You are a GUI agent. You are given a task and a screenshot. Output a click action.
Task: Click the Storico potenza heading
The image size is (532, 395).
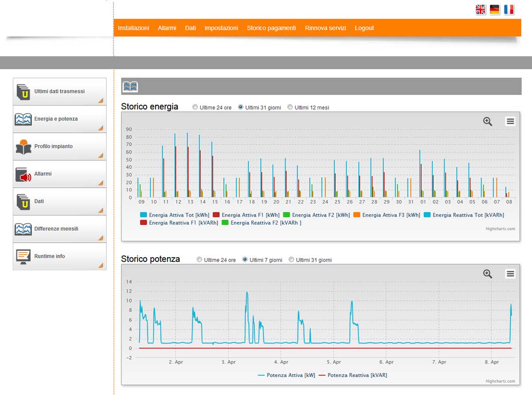point(151,259)
